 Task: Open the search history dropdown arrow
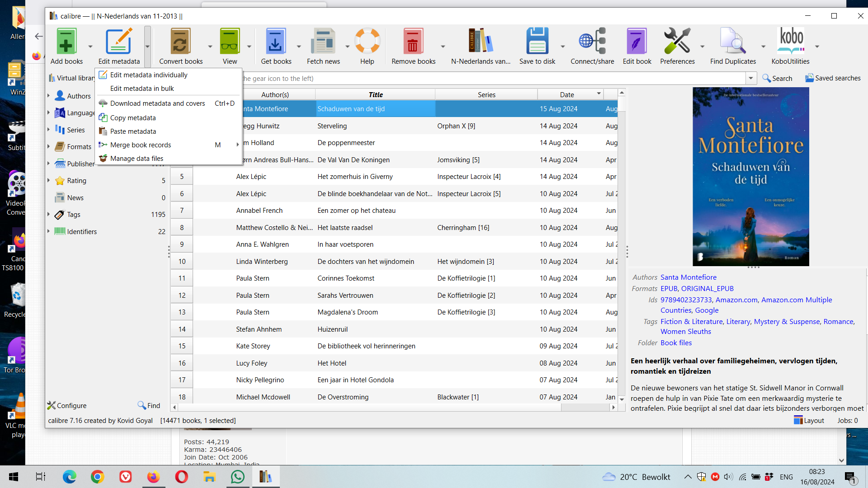751,78
